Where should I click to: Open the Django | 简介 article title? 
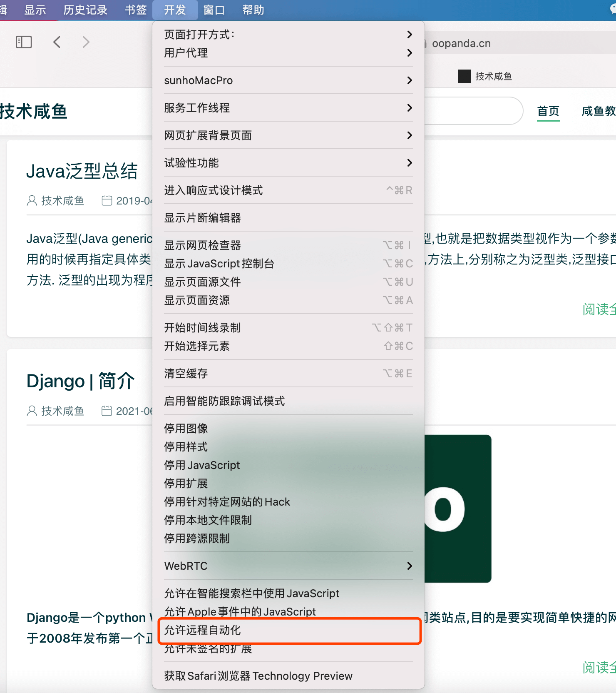(81, 381)
